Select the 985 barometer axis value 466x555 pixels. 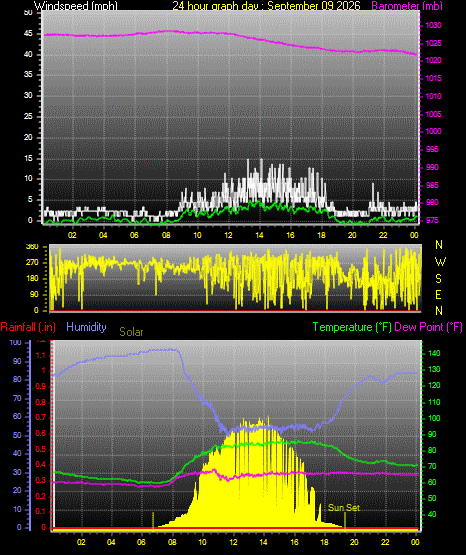pos(432,185)
